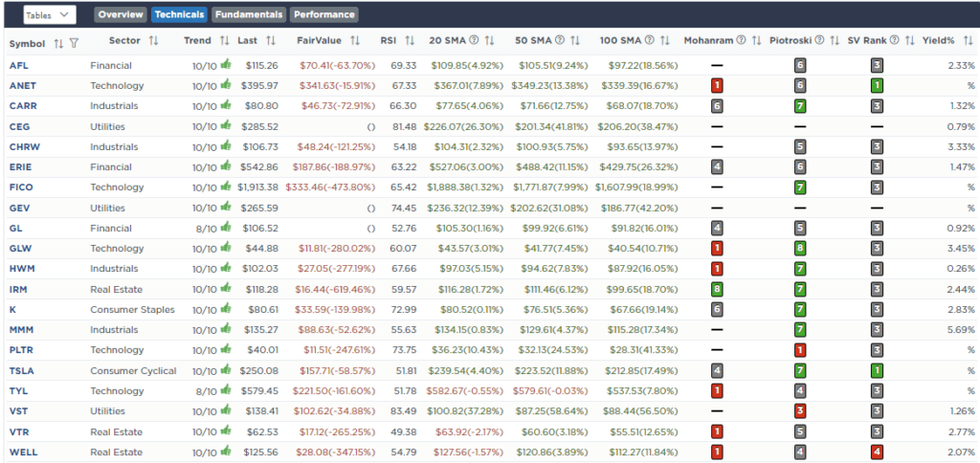
Task: Click WELL's red SV Rank 4 badge
Action: coord(878,452)
